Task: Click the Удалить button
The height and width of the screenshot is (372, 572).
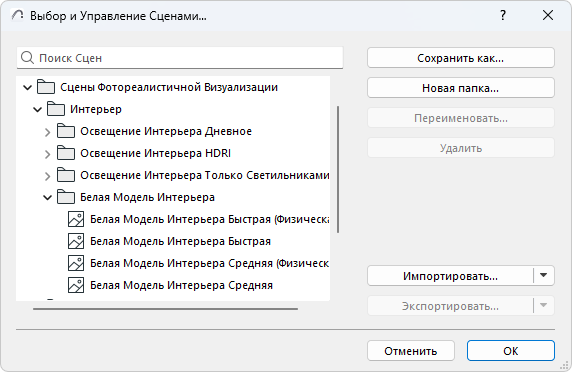Action: tap(461, 148)
